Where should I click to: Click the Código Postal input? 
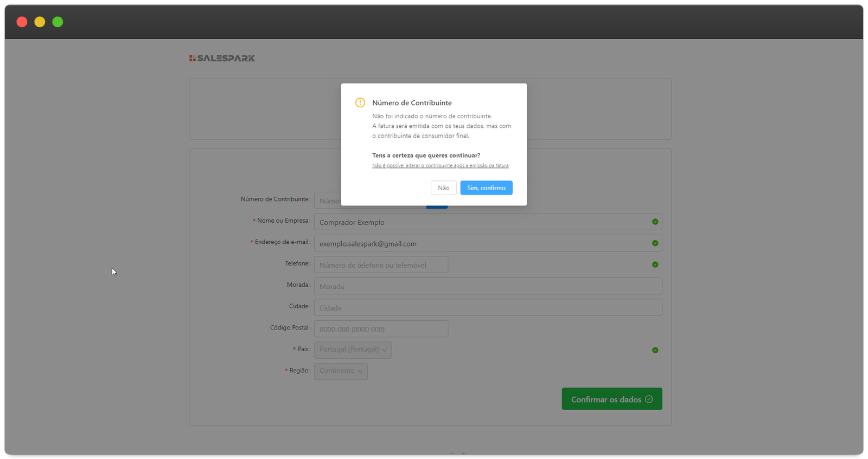coord(381,329)
